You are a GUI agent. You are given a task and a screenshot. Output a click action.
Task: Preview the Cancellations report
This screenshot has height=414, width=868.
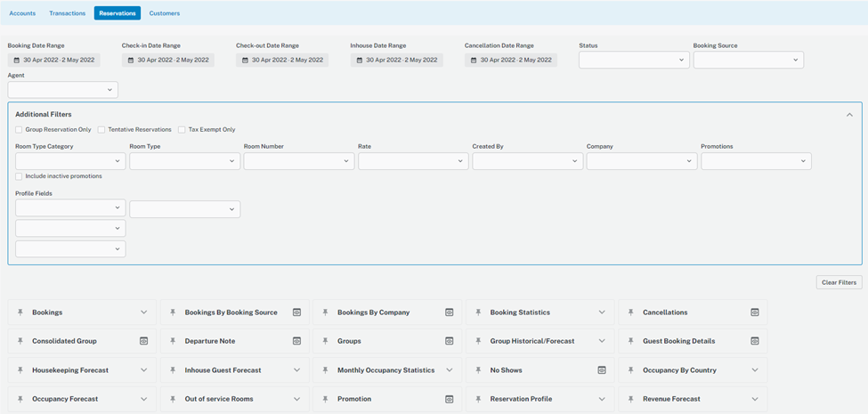[755, 313]
